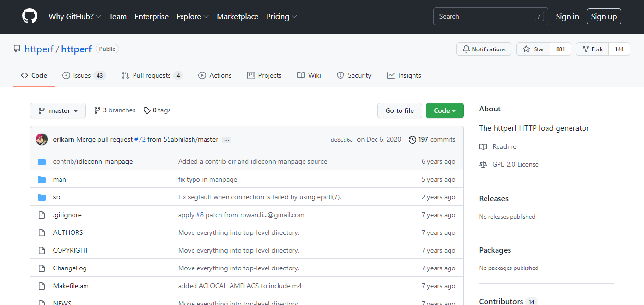Switch to the Actions tab
Image resolution: width=644 pixels, height=305 pixels.
(x=215, y=75)
